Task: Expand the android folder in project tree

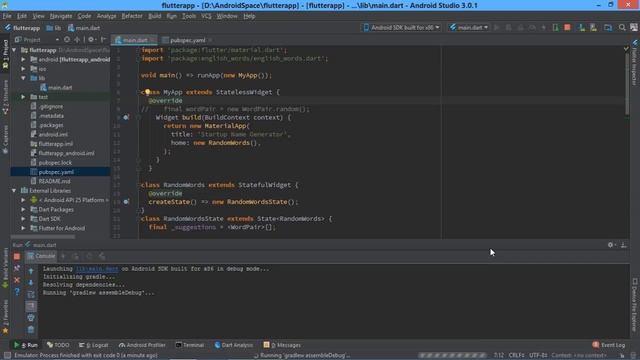Action: [x=23, y=60]
